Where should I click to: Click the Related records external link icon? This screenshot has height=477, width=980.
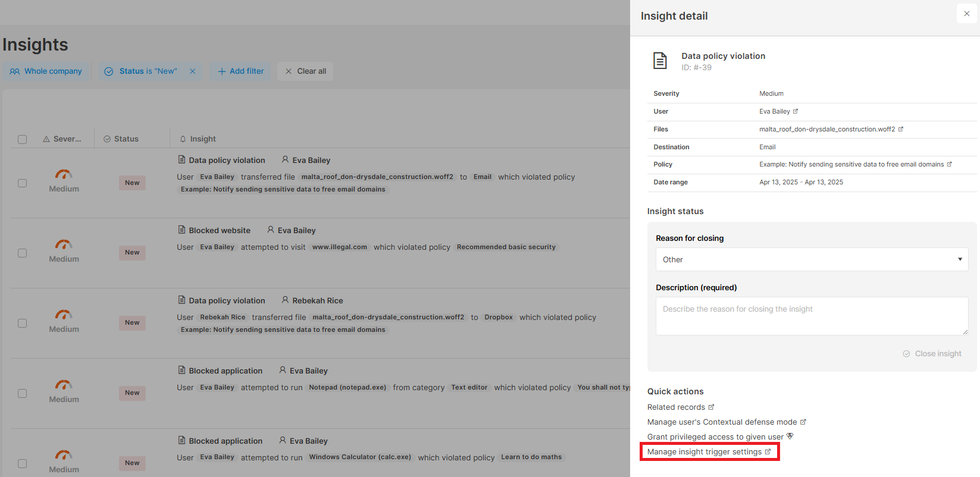coord(711,407)
